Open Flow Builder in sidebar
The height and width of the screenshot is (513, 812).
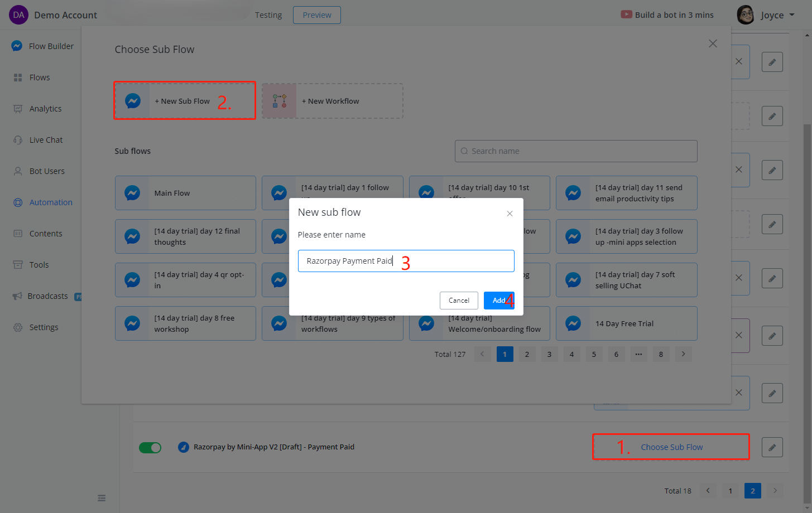(x=42, y=46)
